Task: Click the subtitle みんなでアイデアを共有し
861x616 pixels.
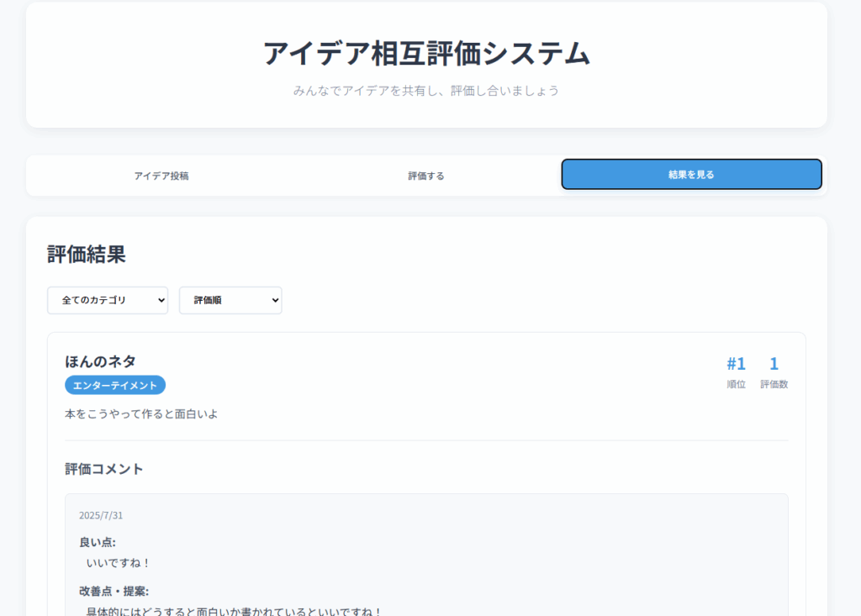Action: coord(426,90)
